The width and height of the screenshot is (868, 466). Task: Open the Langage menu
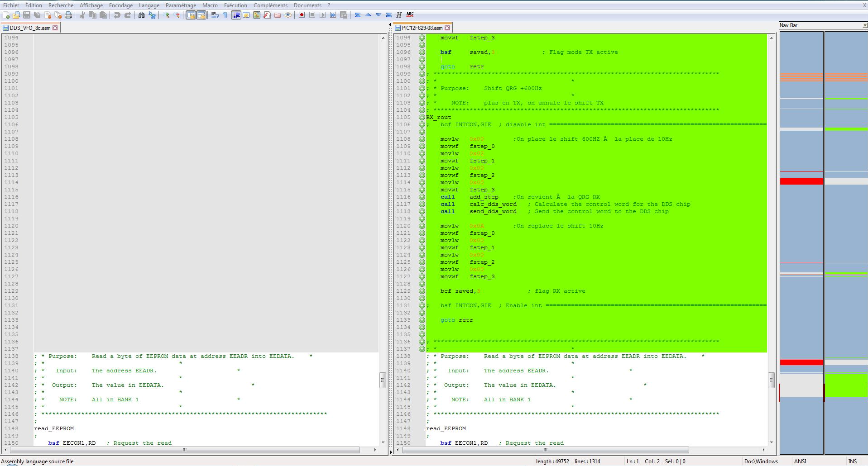click(x=149, y=5)
